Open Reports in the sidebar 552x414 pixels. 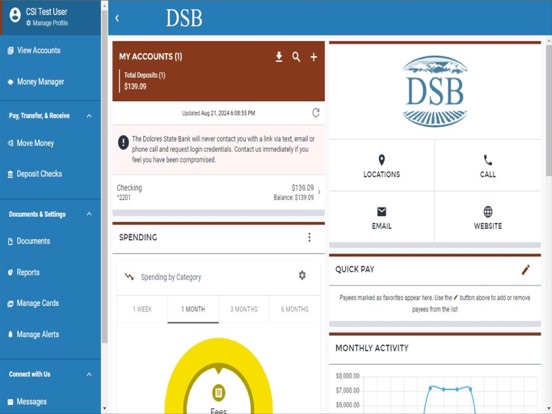[24, 272]
